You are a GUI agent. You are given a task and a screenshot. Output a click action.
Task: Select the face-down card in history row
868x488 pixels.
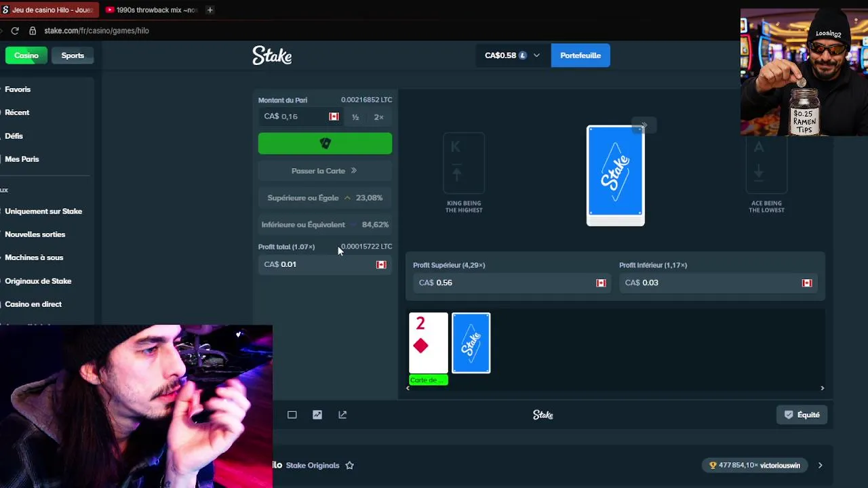(471, 343)
